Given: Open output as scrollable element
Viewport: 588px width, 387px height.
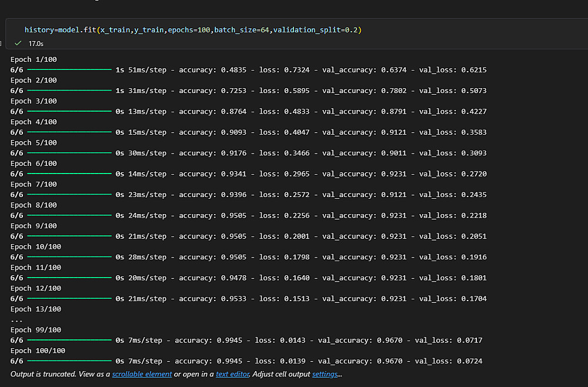Looking at the screenshot, I should [x=142, y=374].
